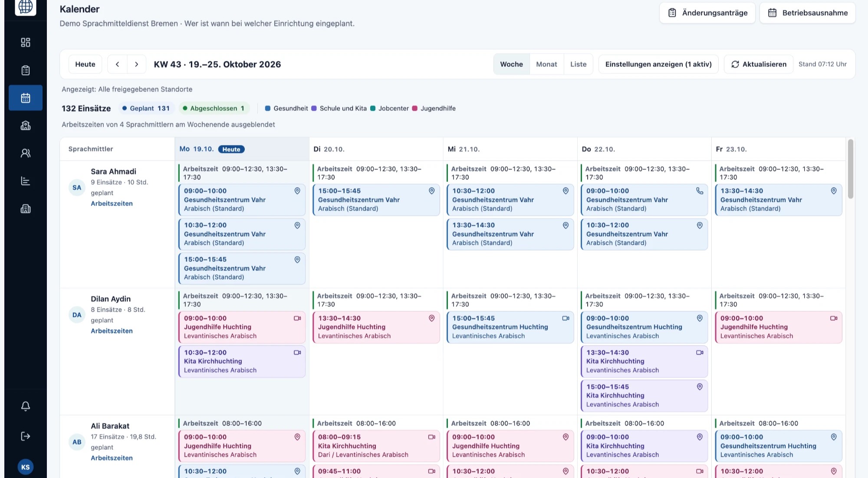Click phone icon on Sara Ahmadi Thursday 09:00 appointment

tap(700, 191)
